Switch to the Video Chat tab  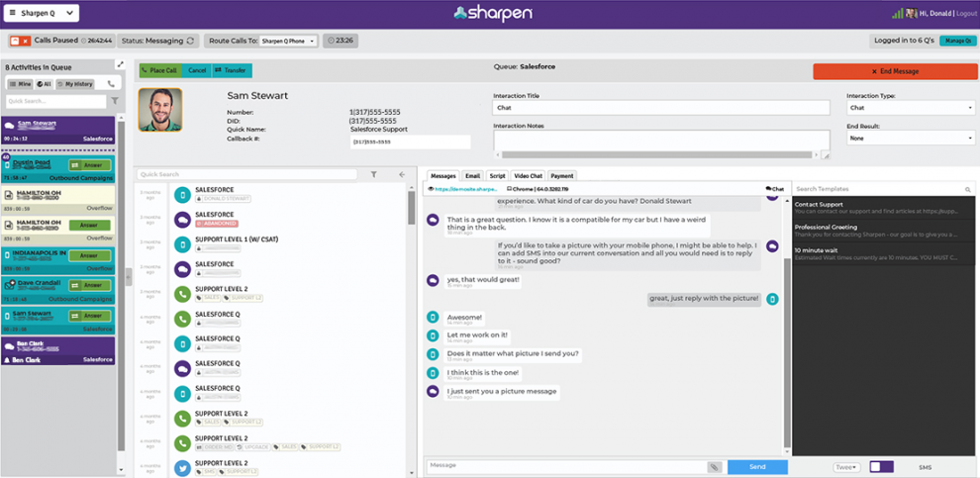tap(529, 176)
